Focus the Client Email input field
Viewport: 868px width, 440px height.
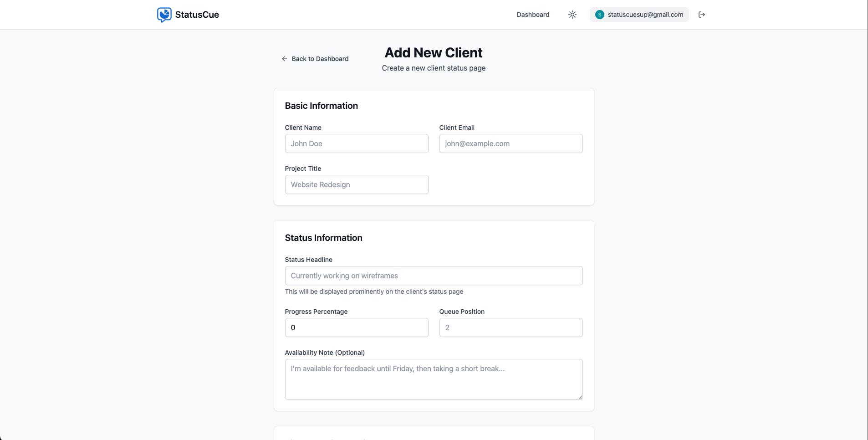pos(511,143)
